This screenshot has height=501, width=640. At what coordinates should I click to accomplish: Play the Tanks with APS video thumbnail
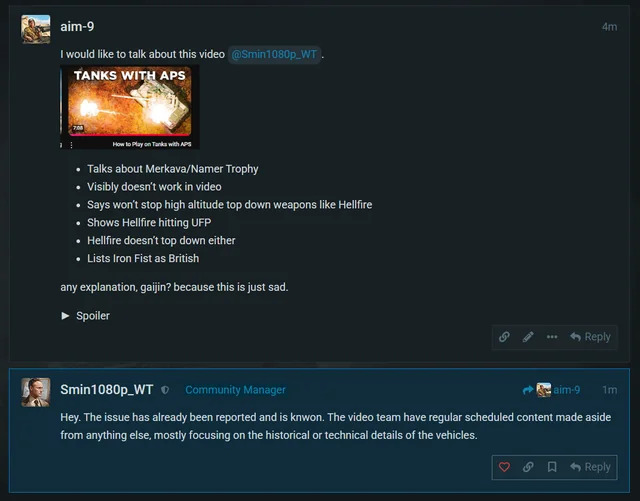pyautogui.click(x=130, y=107)
